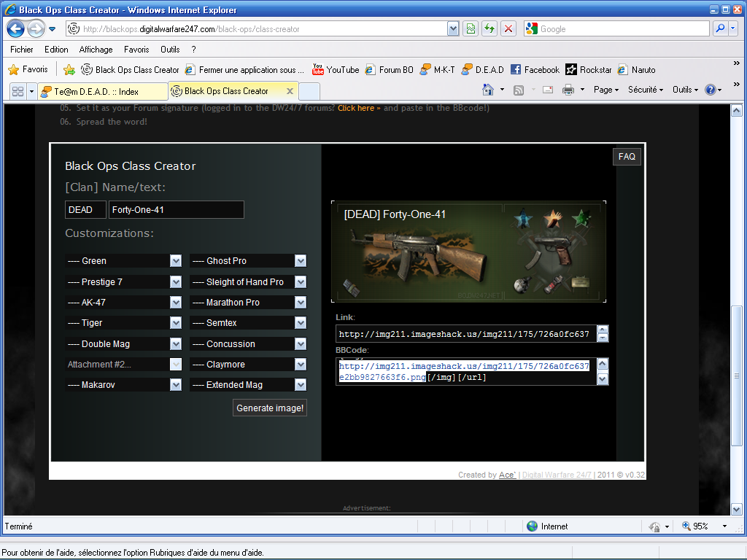Follow the orange Click here link
The image size is (747, 560).
tap(359, 108)
